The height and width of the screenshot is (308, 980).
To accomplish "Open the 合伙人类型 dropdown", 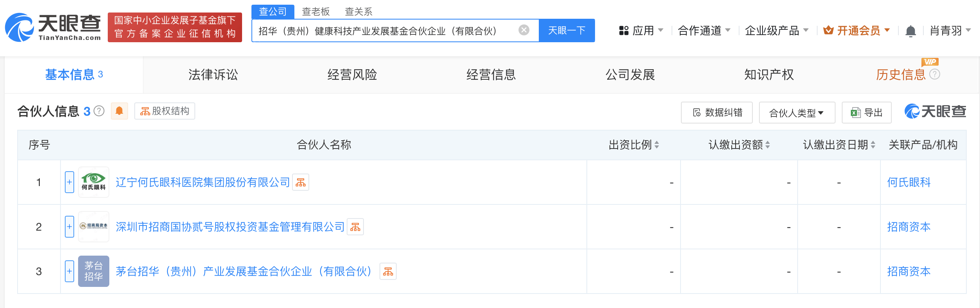I will (797, 113).
